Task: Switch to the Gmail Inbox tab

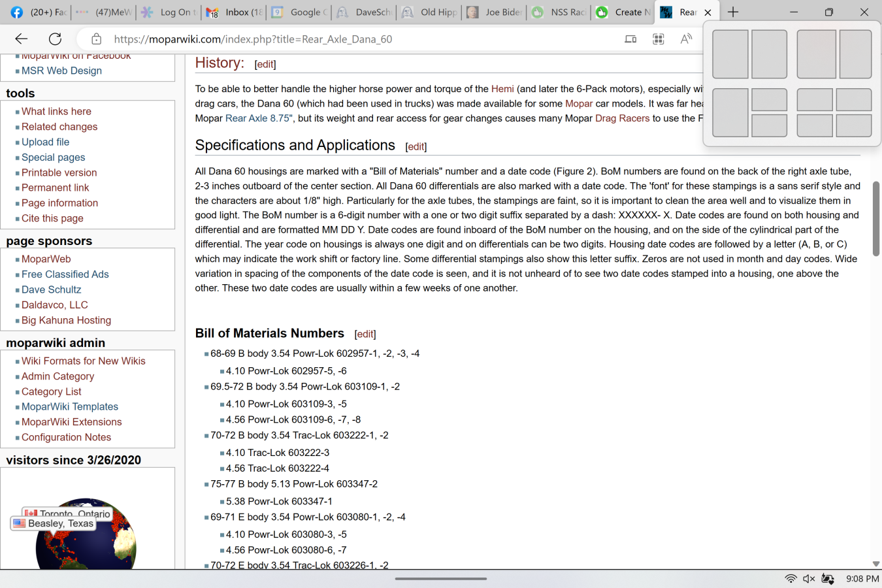Action: 234,12
